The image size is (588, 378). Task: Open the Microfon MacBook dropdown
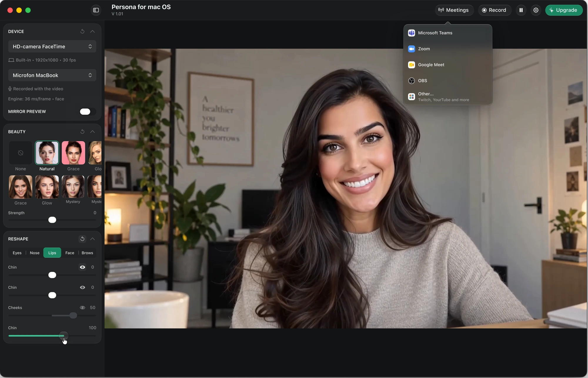click(x=52, y=75)
